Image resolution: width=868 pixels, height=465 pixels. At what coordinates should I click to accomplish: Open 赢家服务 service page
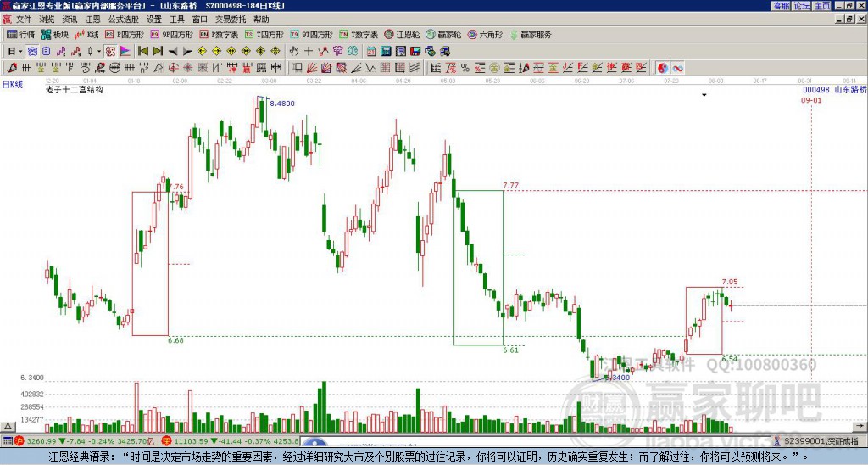[x=531, y=34]
